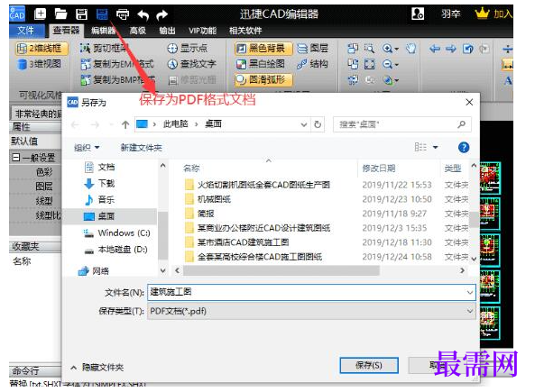535x392 pixels.
Task: Open the 文件 menu
Action: (26, 31)
